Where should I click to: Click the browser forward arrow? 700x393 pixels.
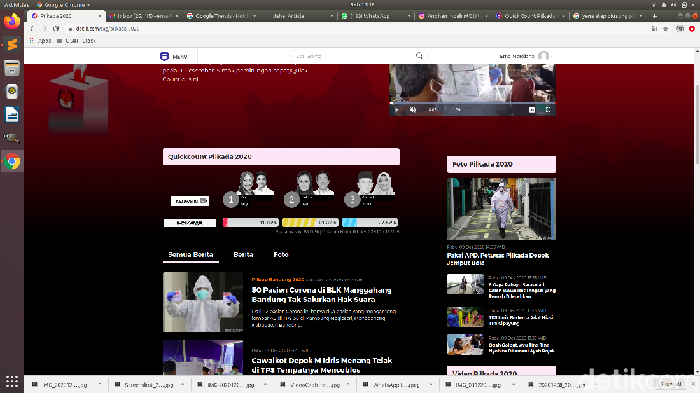pos(44,29)
